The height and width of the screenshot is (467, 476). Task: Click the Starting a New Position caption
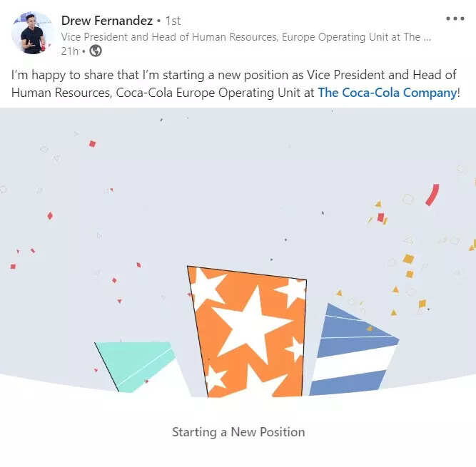(238, 432)
